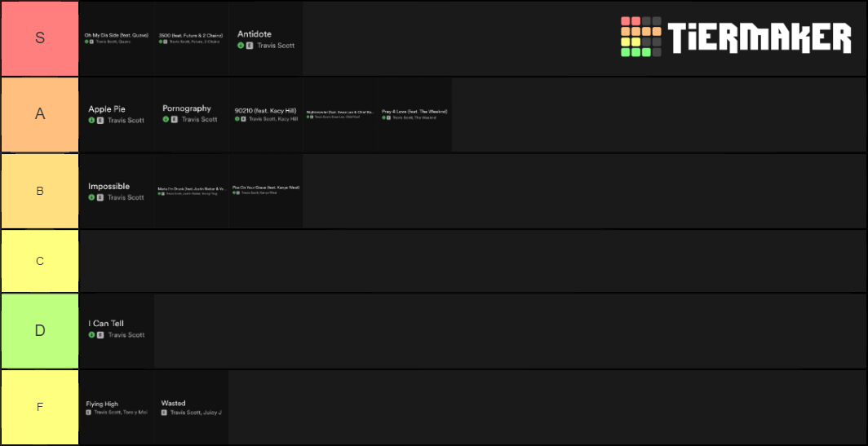Click the green downloaded icon under Maria I'm Drunk
868x446 pixels.
coord(159,194)
